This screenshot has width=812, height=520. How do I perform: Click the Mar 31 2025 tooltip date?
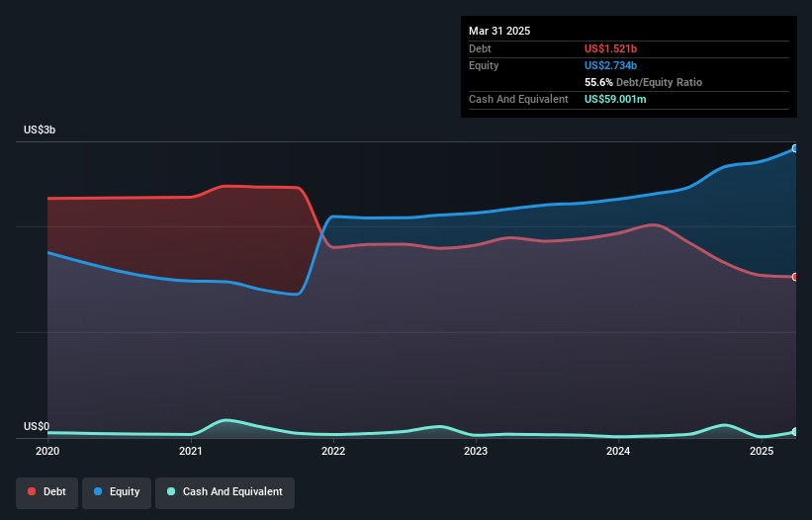point(499,31)
